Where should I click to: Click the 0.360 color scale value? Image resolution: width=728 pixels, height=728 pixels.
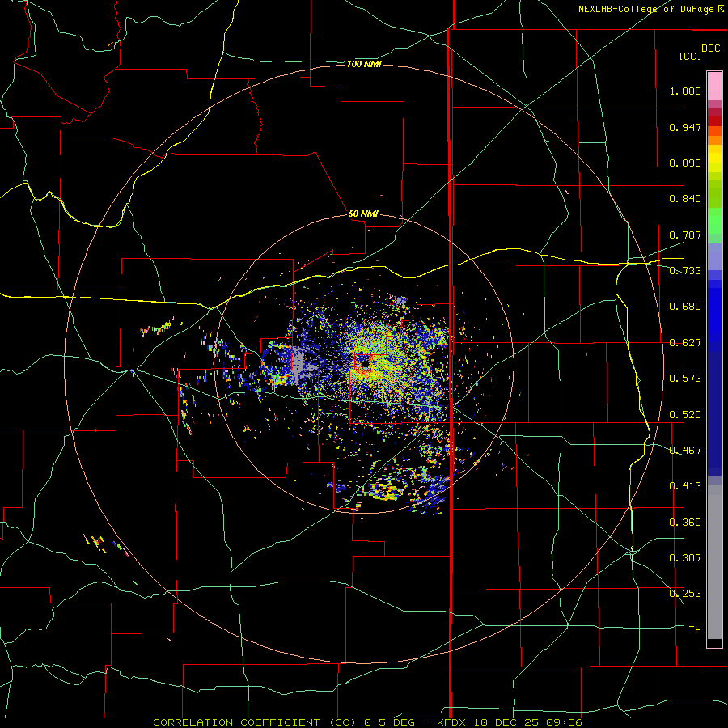[x=685, y=523]
